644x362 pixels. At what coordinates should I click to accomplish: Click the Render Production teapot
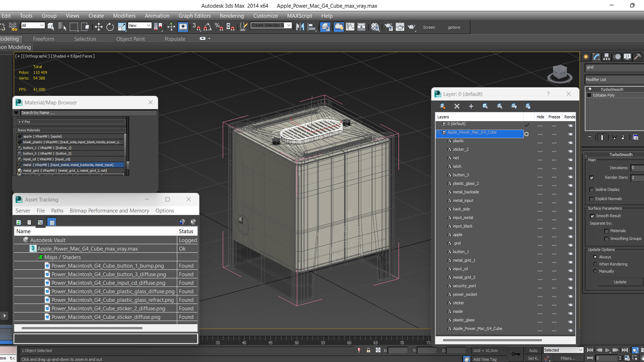pyautogui.click(x=412, y=27)
